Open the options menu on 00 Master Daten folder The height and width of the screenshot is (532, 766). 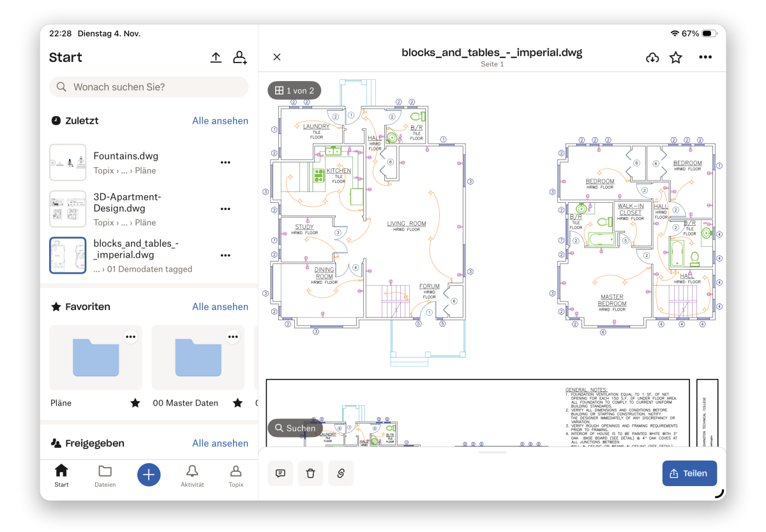coord(233,337)
